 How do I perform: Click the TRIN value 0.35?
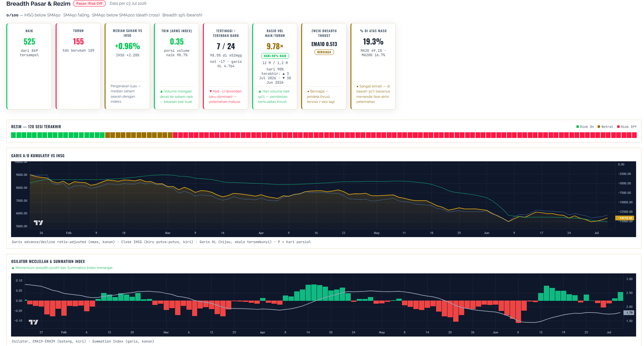[x=177, y=42]
